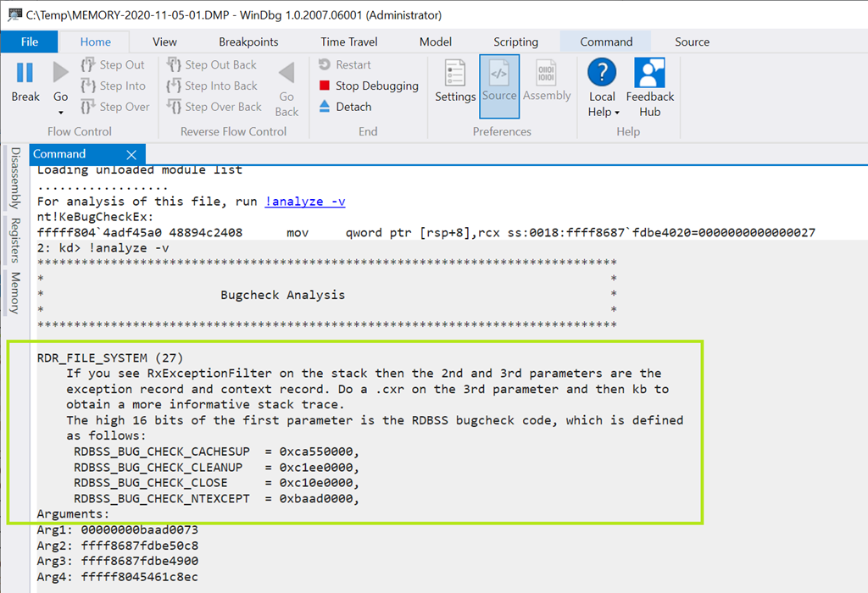Click Stop Debugging red square
This screenshot has width=868, height=593.
[325, 86]
